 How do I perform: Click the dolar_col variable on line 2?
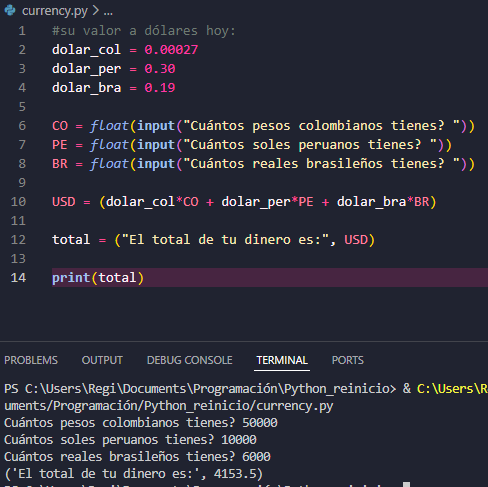(86, 50)
